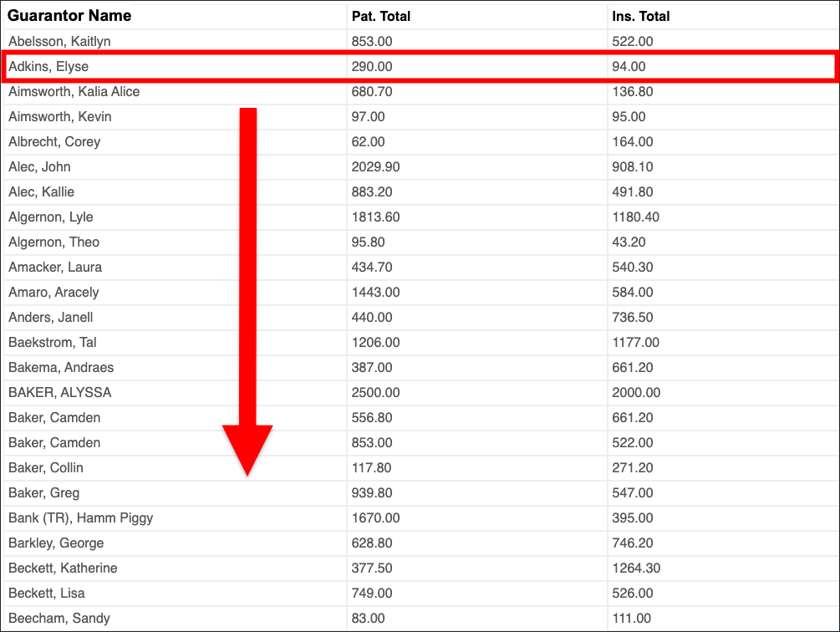Select Beckett, Lisa guarantor

coord(47,594)
